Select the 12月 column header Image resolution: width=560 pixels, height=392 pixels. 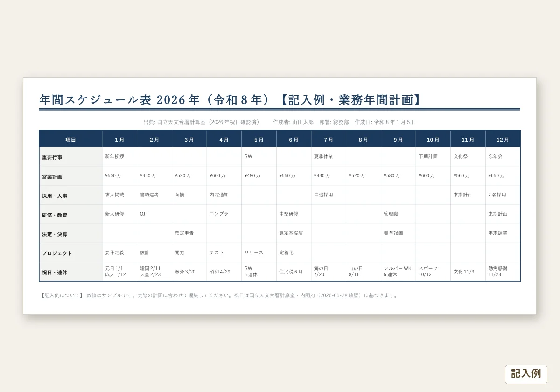tap(503, 139)
